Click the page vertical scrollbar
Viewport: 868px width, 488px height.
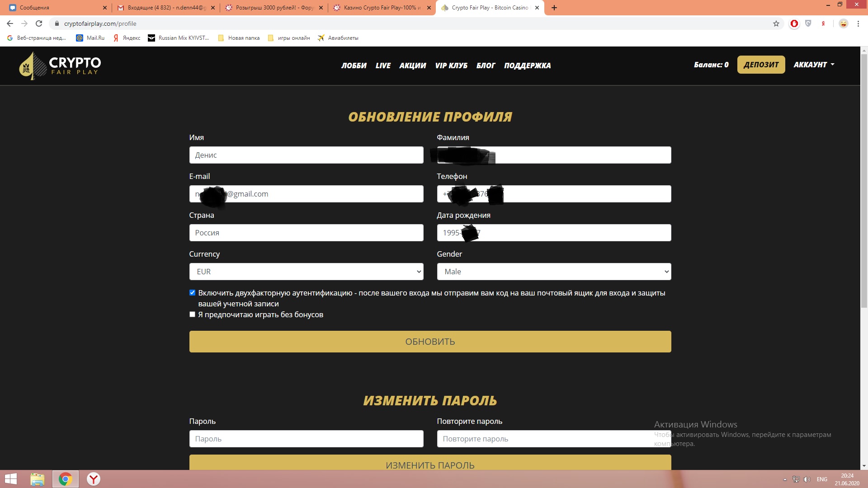click(863, 181)
